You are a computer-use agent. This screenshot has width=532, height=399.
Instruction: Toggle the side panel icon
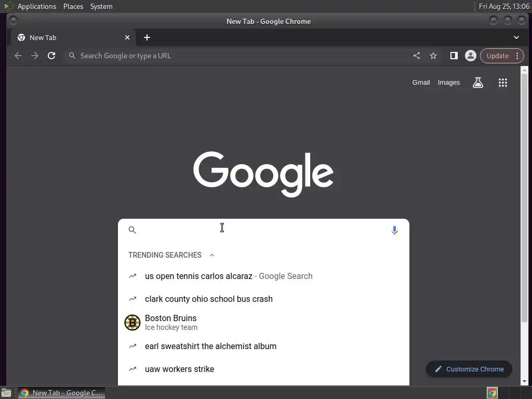point(454,56)
